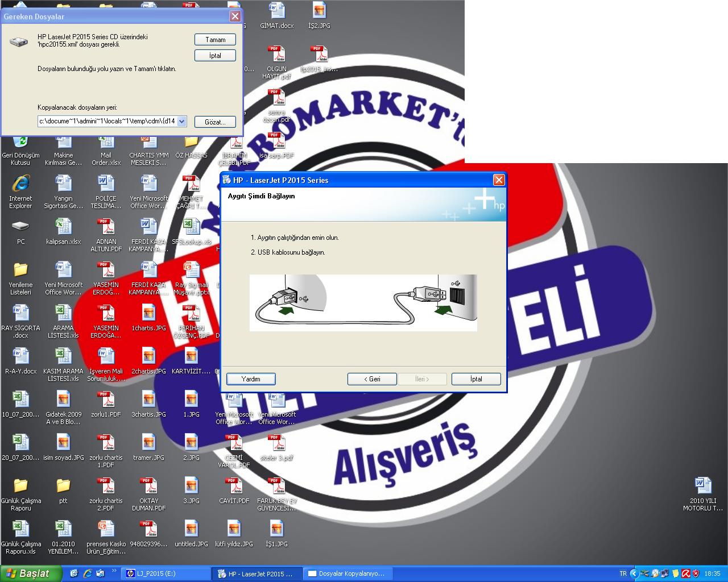The height and width of the screenshot is (582, 728).
Task: Select the Yenileme Listeleri folder
Action: (x=20, y=269)
